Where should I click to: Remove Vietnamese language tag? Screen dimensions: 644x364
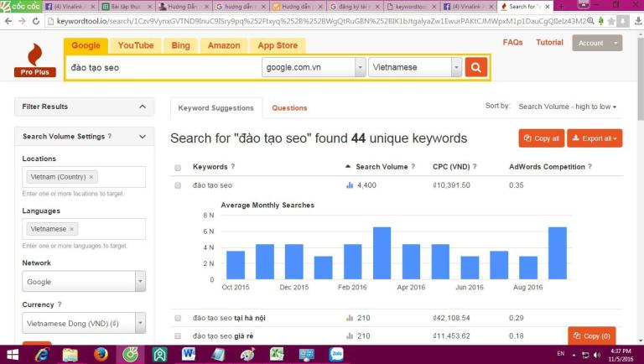click(x=71, y=229)
